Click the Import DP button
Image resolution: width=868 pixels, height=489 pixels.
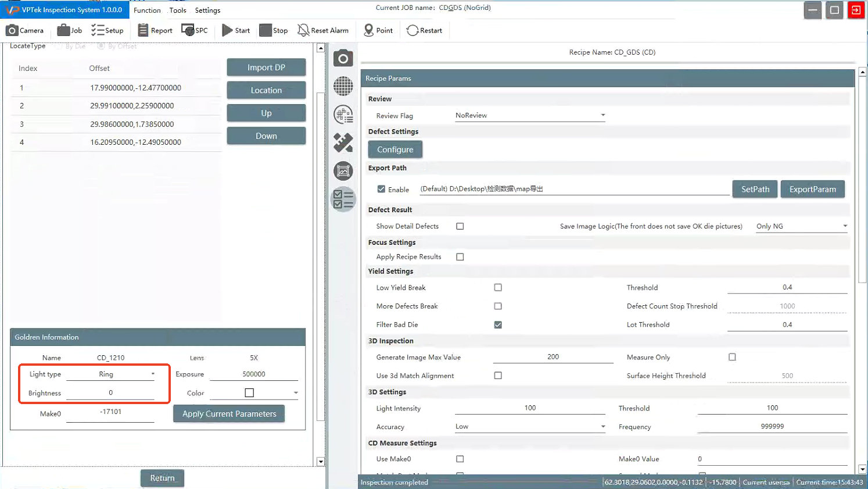(x=266, y=67)
